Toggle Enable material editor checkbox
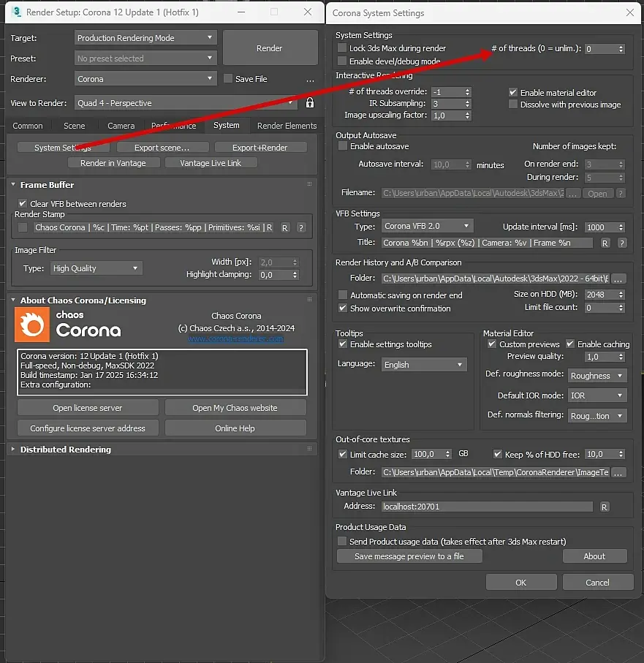The height and width of the screenshot is (663, 644). [513, 92]
